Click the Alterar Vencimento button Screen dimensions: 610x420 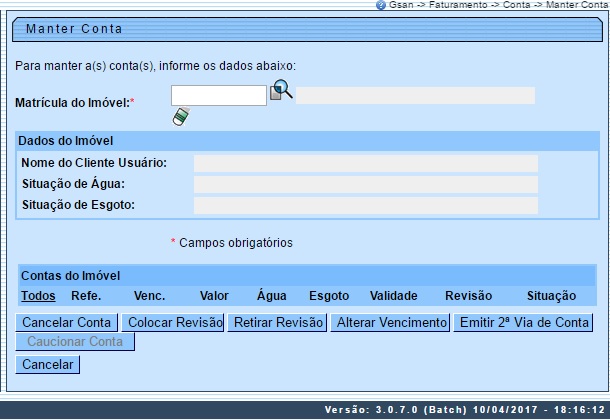tap(390, 323)
